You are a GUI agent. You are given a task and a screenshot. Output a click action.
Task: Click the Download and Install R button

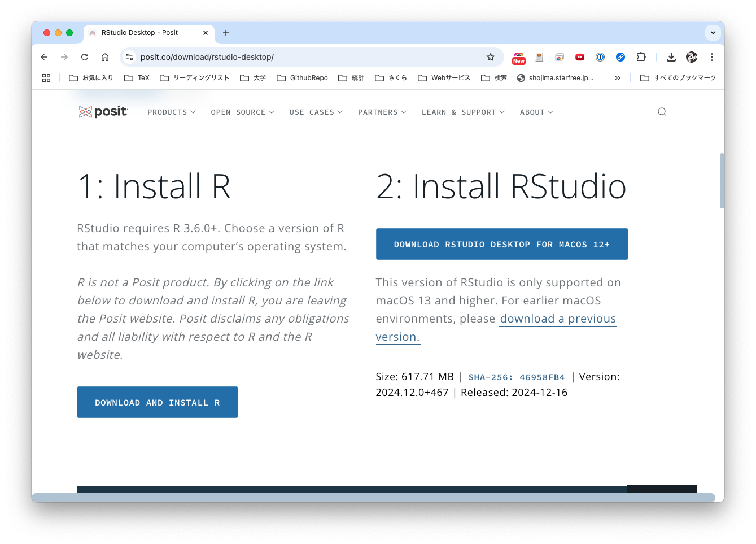tap(157, 402)
